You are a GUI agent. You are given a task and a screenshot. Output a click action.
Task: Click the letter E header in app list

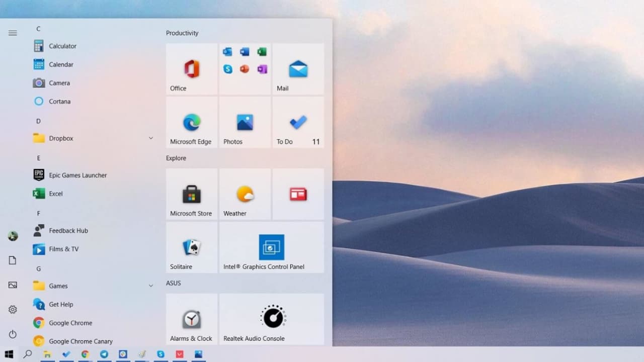pyautogui.click(x=38, y=158)
